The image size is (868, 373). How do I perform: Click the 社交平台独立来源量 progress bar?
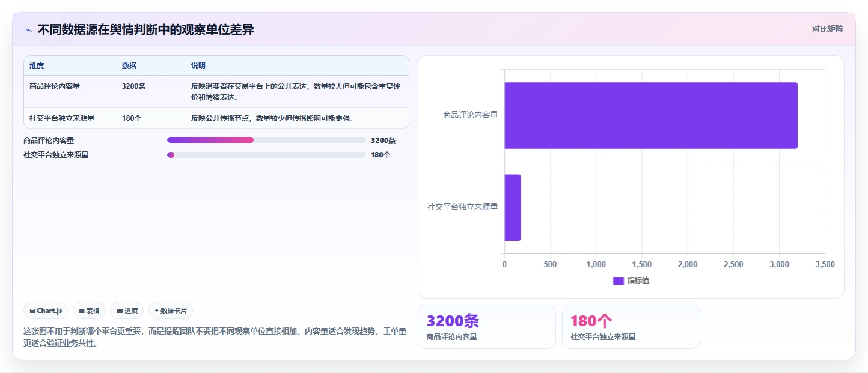click(266, 155)
